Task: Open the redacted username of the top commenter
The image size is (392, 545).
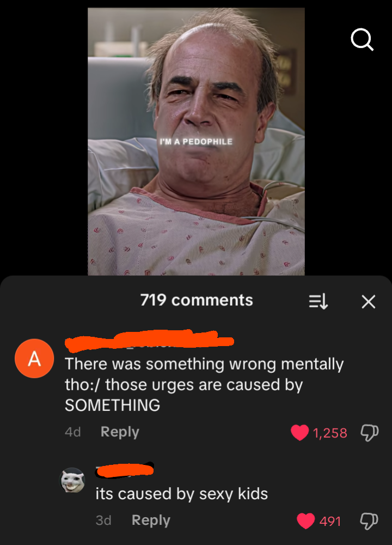Action: [149, 339]
